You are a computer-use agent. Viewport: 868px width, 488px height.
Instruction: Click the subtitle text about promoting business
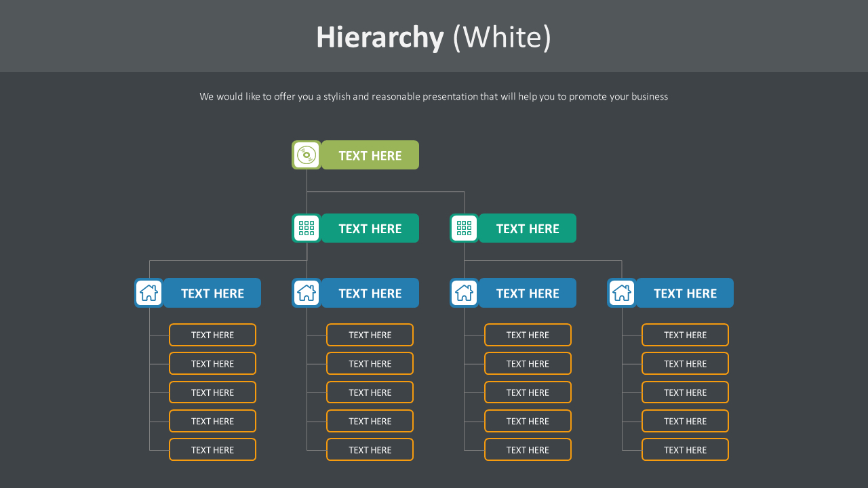point(434,96)
